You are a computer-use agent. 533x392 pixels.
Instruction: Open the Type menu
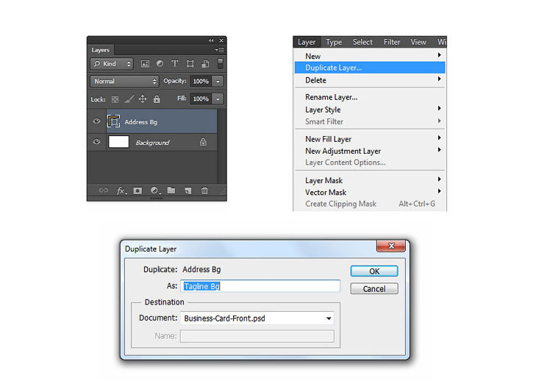pos(334,42)
